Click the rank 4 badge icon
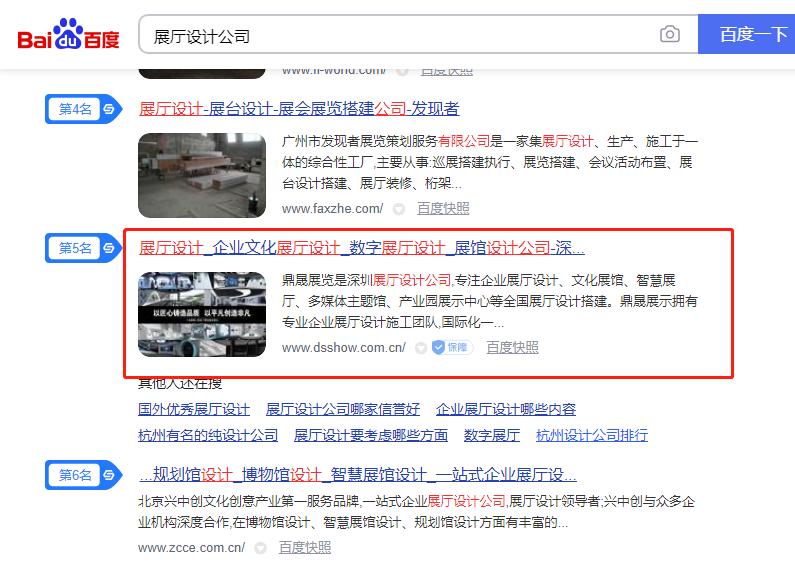 (84, 109)
